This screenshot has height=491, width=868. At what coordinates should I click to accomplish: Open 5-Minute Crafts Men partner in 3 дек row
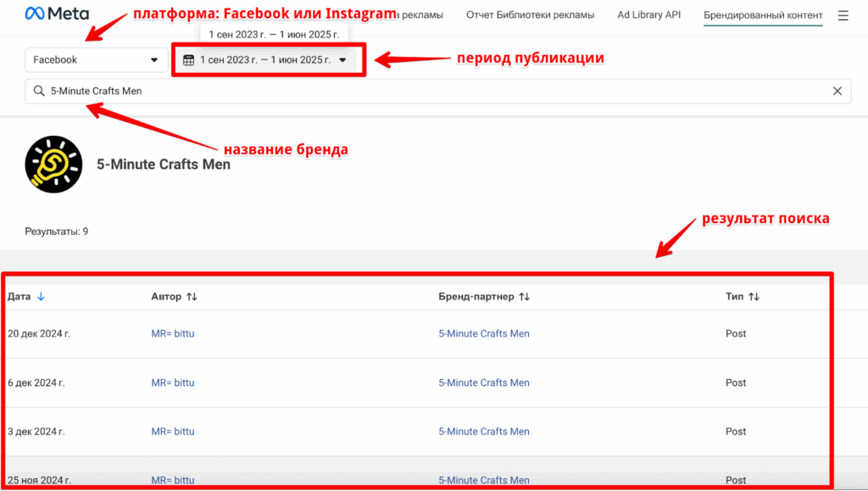pos(484,432)
